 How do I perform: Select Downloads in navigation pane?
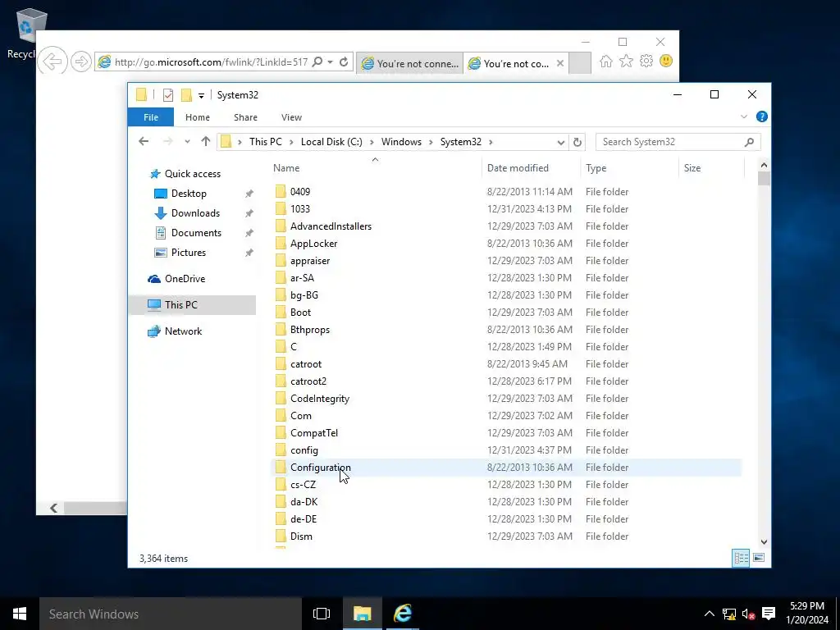pyautogui.click(x=195, y=213)
